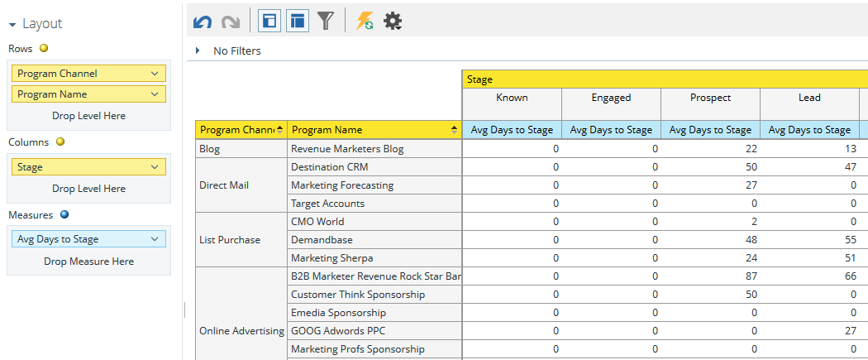Click the blue sphere next to Measures
Image resolution: width=868 pixels, height=360 pixels.
pyautogui.click(x=64, y=215)
